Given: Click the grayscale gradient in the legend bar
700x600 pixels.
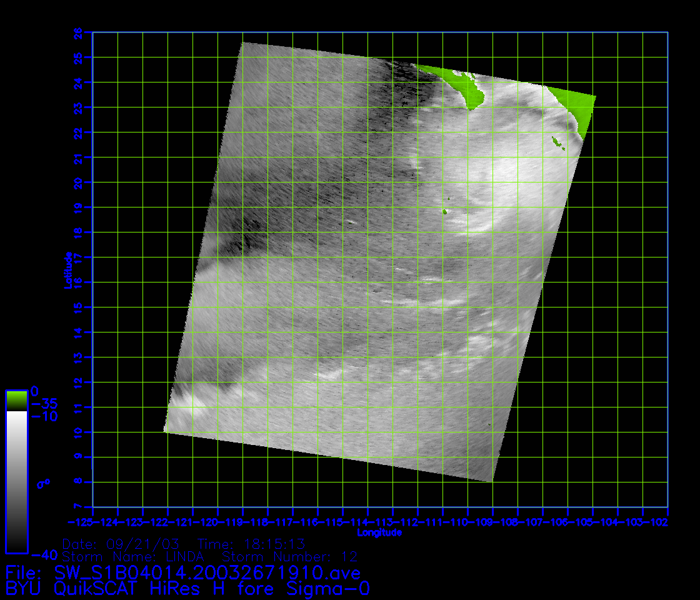Looking at the screenshot, I should click(16, 481).
